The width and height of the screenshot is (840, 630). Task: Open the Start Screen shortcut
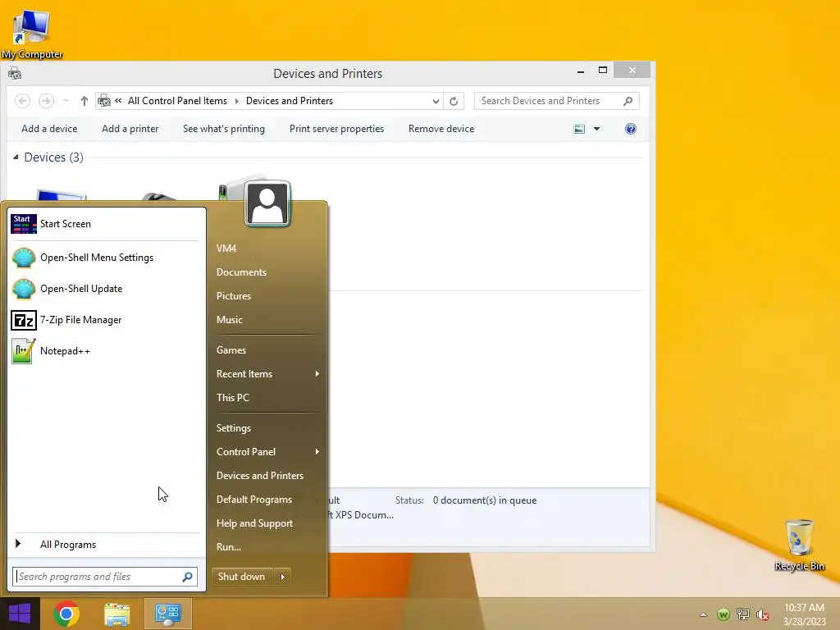106,224
